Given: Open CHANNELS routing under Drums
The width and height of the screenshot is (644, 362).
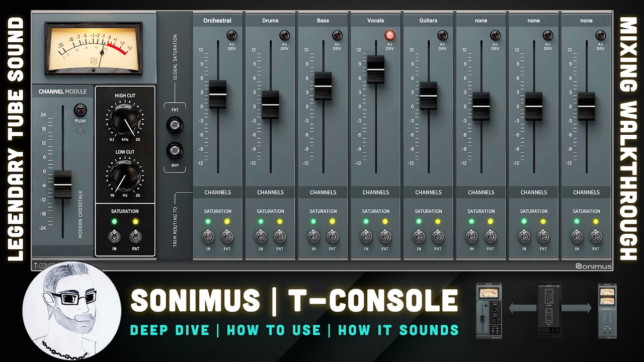Looking at the screenshot, I should [x=271, y=192].
